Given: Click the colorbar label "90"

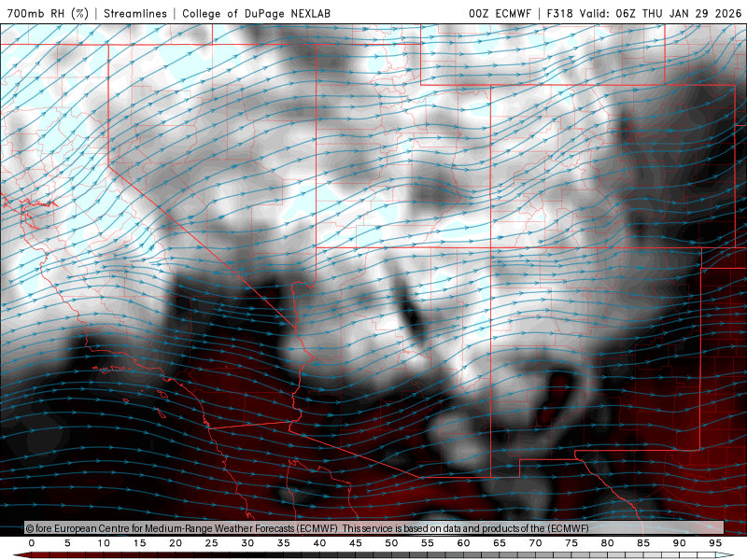Looking at the screenshot, I should pyautogui.click(x=680, y=543).
